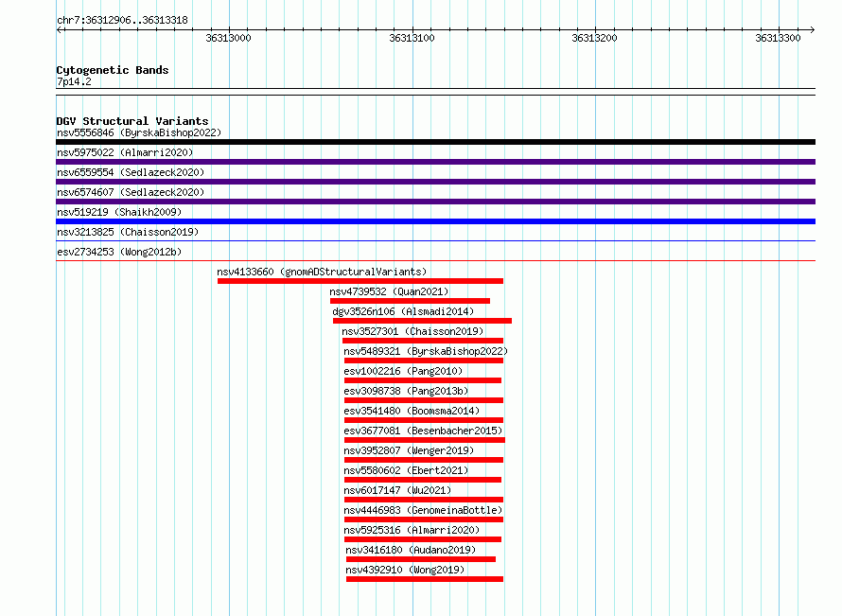842x616 pixels.
Task: Click the thin red line under esv2734253
Action: coord(435,260)
